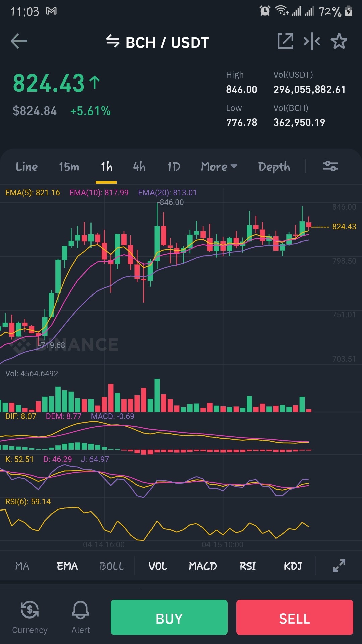Tap the green BUY button
The height and width of the screenshot is (644, 362).
(169, 617)
